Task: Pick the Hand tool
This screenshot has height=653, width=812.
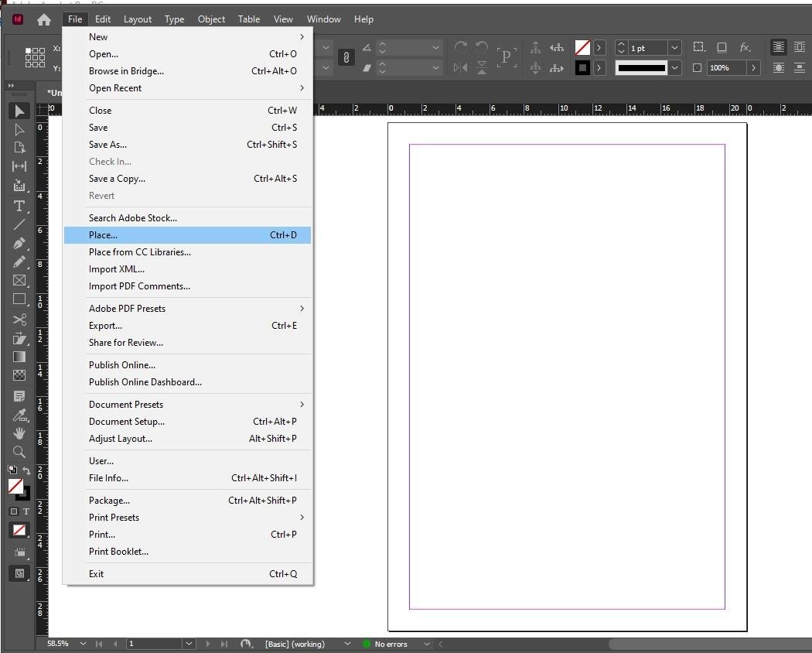Action: [x=19, y=433]
